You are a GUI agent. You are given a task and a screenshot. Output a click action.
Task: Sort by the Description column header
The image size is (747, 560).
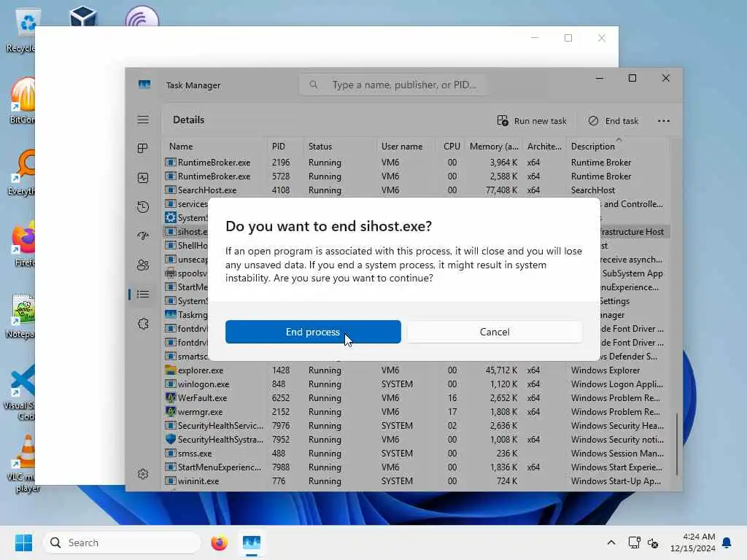click(x=617, y=147)
